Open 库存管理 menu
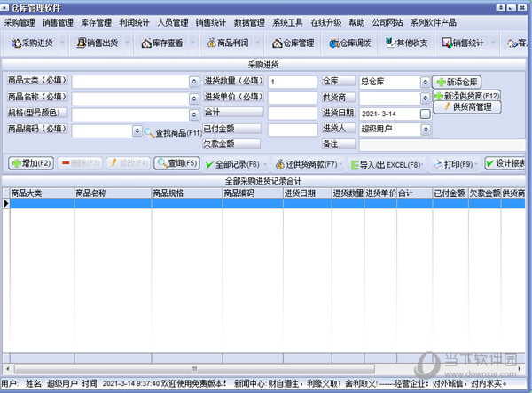 click(96, 23)
